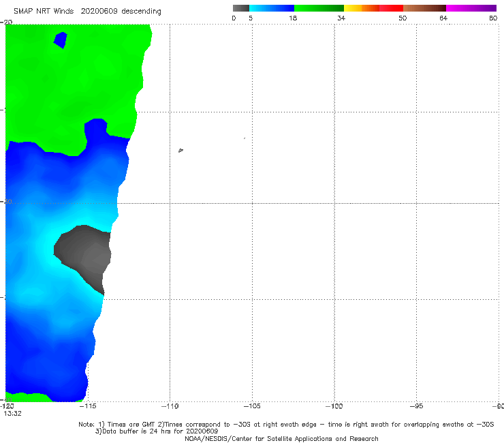Click the color bar label "34"

[341, 18]
